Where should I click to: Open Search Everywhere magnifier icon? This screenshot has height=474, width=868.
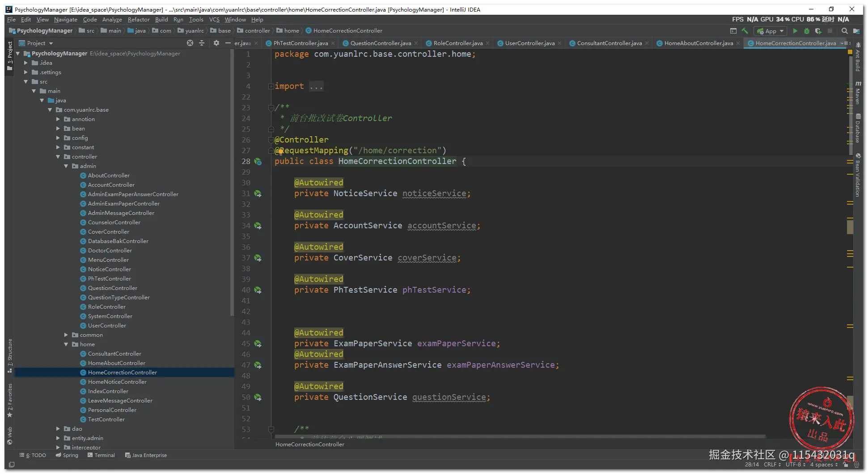(x=844, y=31)
